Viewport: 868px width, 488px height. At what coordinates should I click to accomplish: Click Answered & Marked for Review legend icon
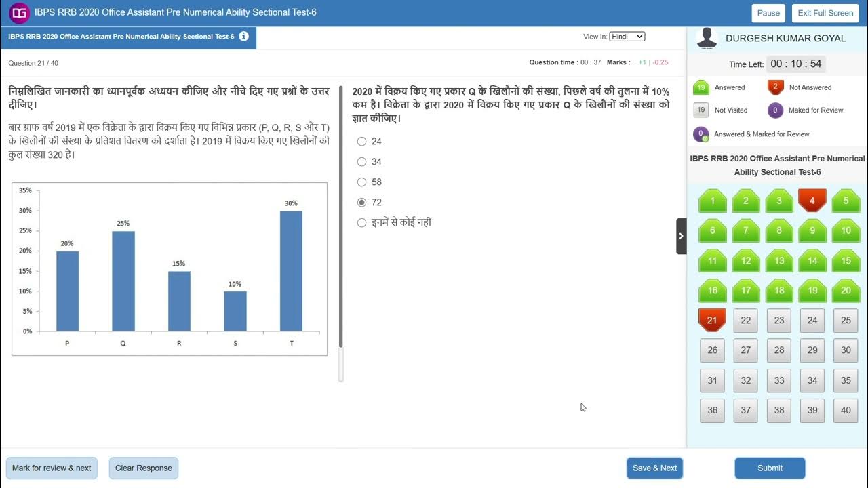(x=701, y=134)
